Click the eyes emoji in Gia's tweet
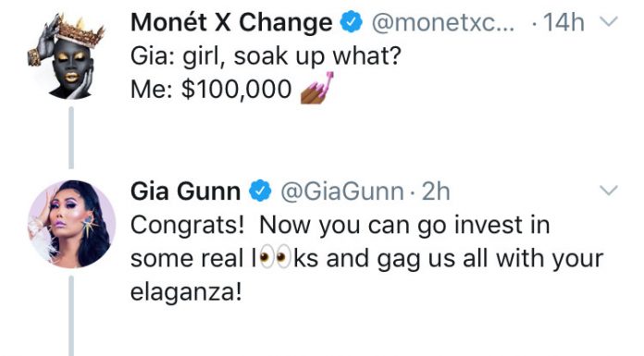Screen dimensions: 644x356 (x=275, y=258)
